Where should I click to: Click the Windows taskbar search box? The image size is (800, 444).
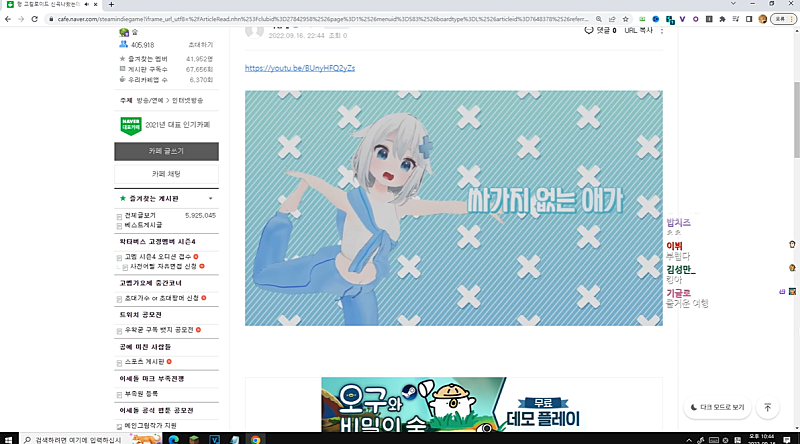pos(92,439)
